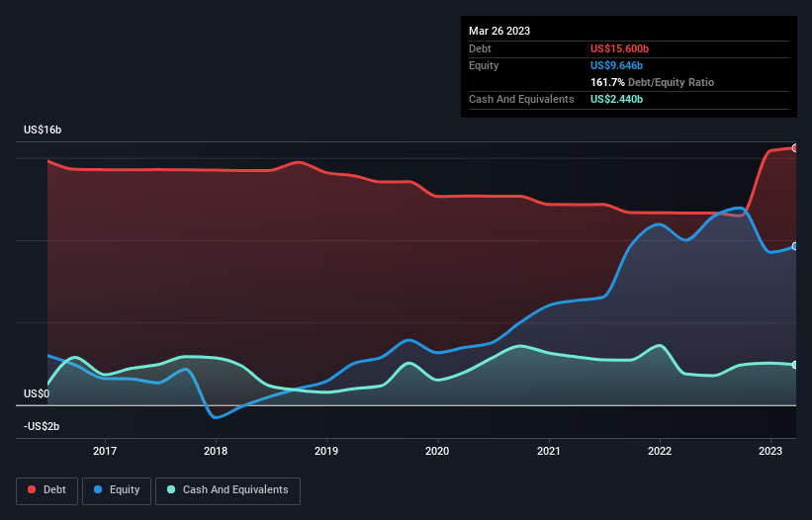This screenshot has width=812, height=520.
Task: Click the 2021 x-axis label
Action: coord(548,451)
